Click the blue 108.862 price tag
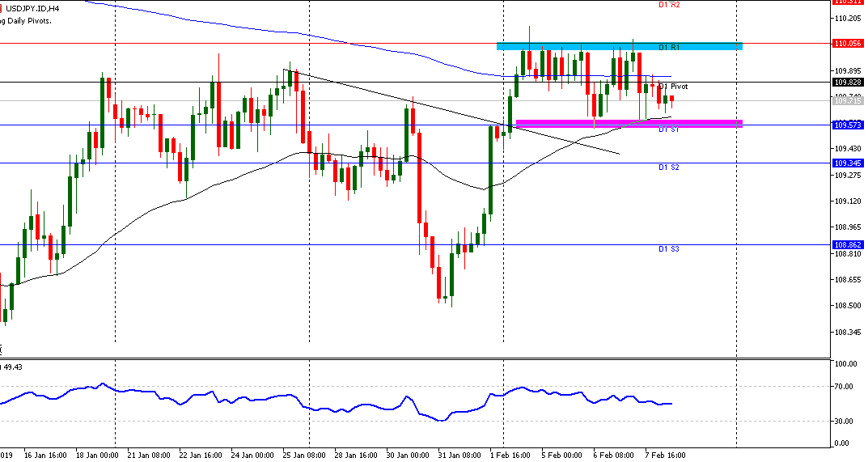The height and width of the screenshot is (462, 868). pyautogui.click(x=846, y=244)
